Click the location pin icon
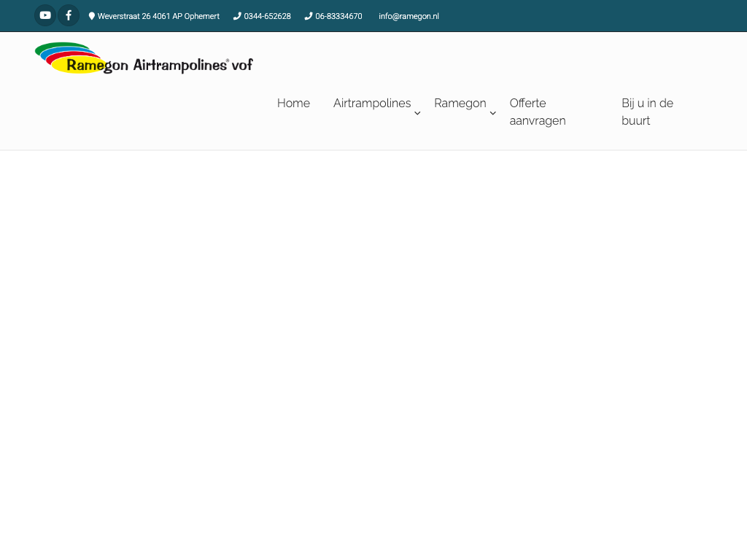 (92, 16)
